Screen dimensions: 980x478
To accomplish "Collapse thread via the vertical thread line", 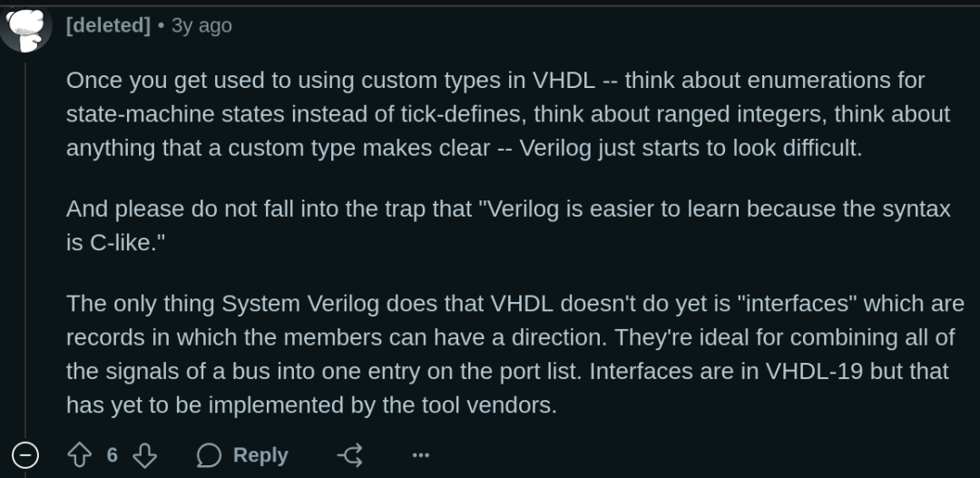I will [25, 250].
